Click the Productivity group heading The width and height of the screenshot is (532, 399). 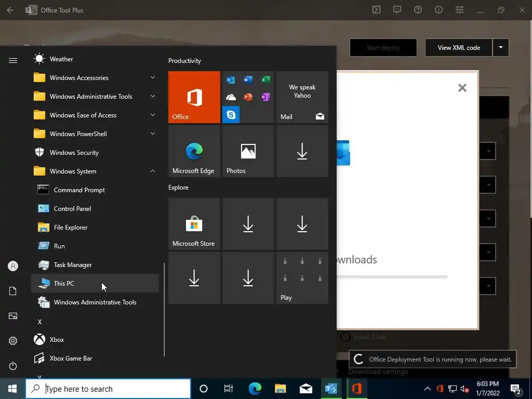point(184,61)
